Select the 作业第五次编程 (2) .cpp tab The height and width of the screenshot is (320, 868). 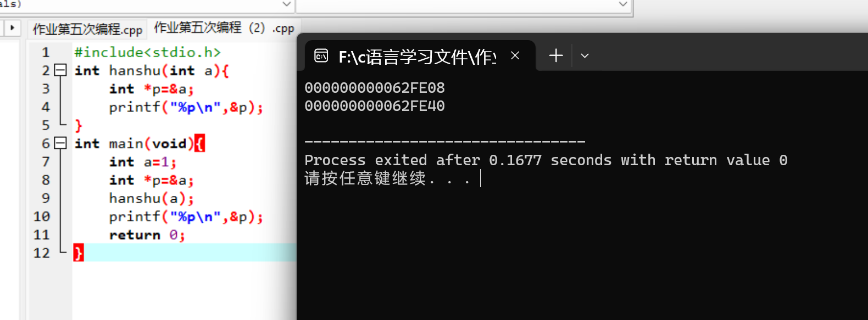[x=224, y=28]
